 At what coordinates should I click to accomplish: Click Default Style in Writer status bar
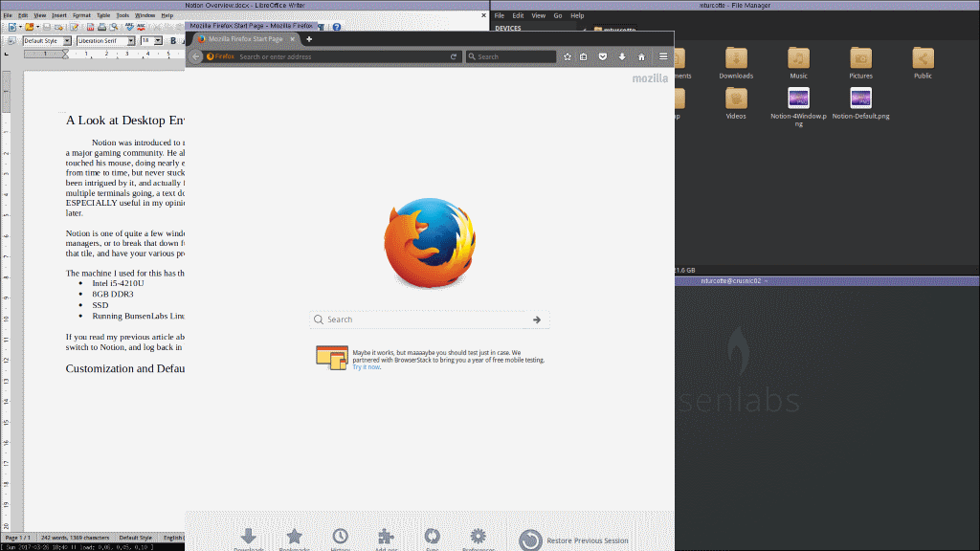pyautogui.click(x=135, y=538)
